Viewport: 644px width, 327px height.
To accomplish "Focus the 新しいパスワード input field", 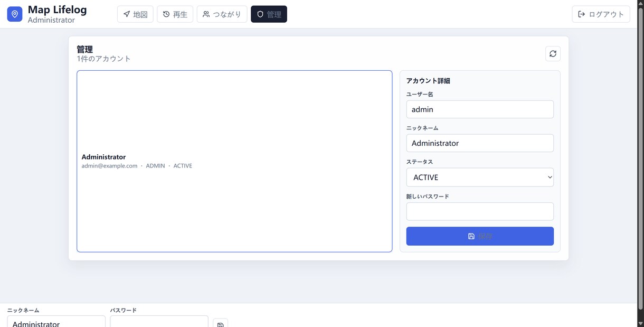I will tap(480, 211).
